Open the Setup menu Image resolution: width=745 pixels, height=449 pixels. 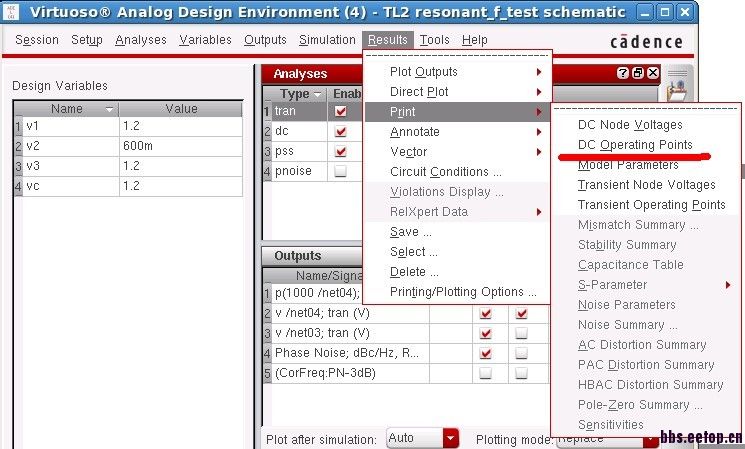pos(86,40)
